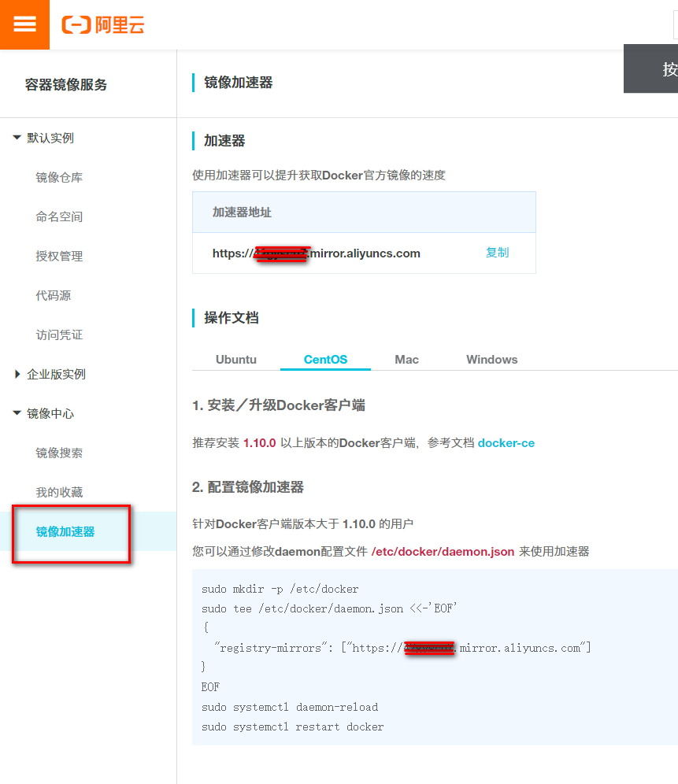Open 代码源 in sidebar

tap(53, 295)
